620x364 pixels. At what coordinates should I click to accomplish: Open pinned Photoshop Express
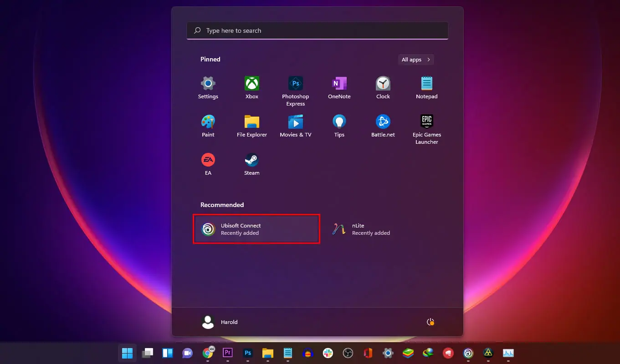[x=296, y=91]
